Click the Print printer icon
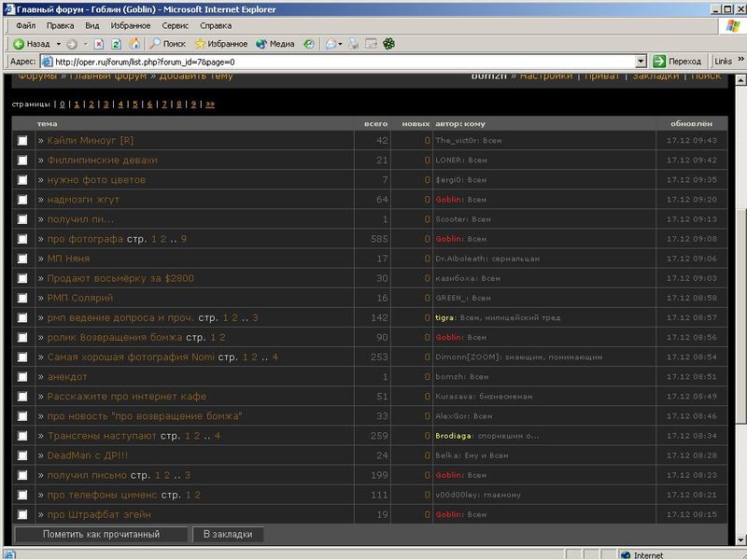This screenshot has width=747, height=560. point(355,44)
